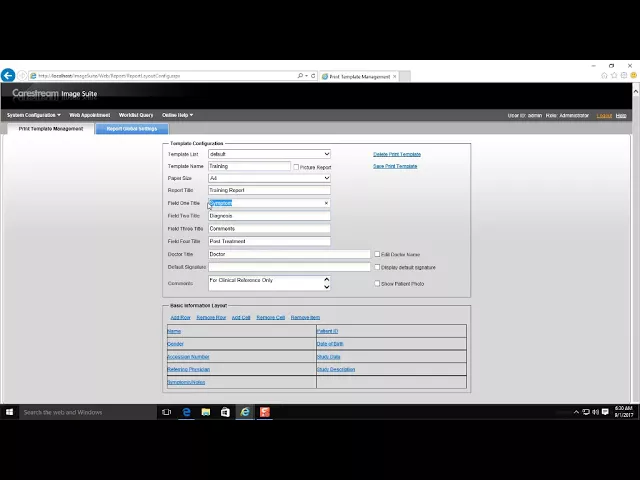This screenshot has width=640, height=480.
Task: Click the Template Name field
Action: [x=249, y=166]
